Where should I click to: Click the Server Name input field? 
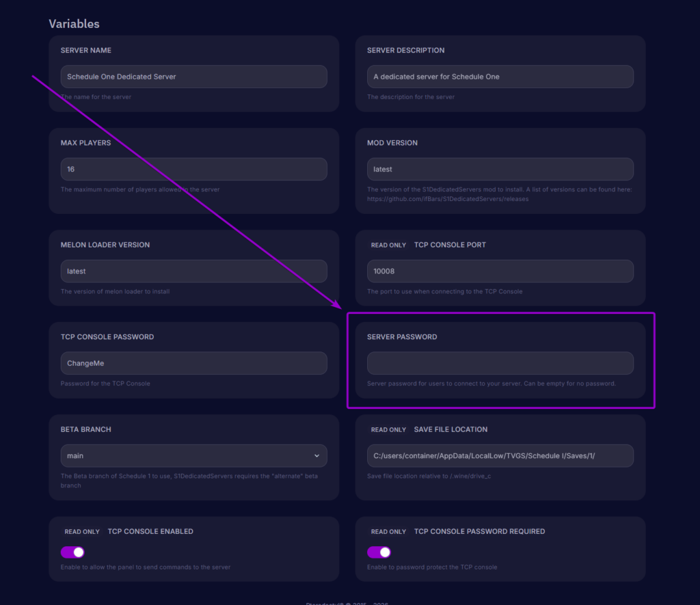tap(193, 77)
